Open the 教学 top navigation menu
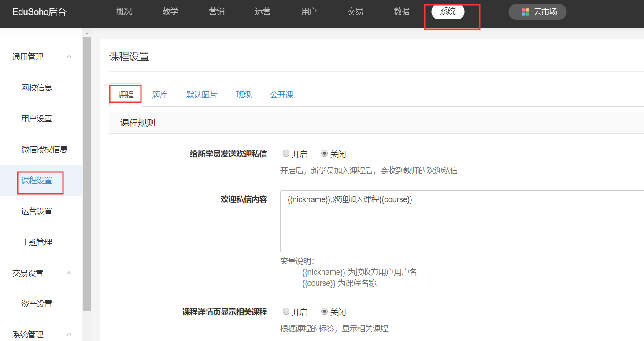This screenshot has height=341, width=644. (170, 12)
